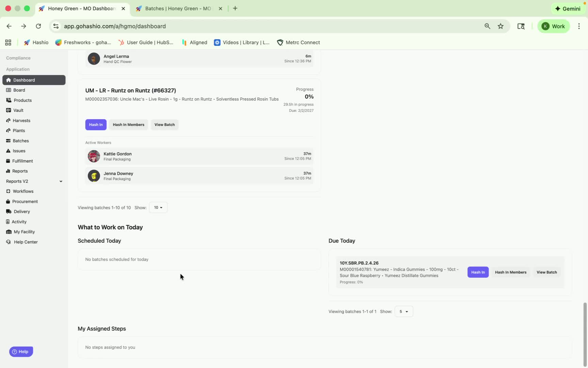
Task: View Batch for UM - LR - Runtz on Runtz
Action: coord(165,125)
